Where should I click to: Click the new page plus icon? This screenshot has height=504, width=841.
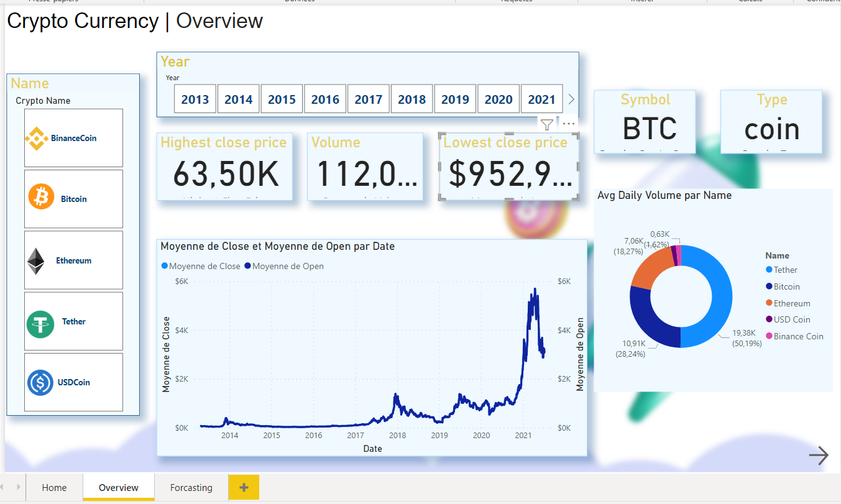tap(244, 487)
